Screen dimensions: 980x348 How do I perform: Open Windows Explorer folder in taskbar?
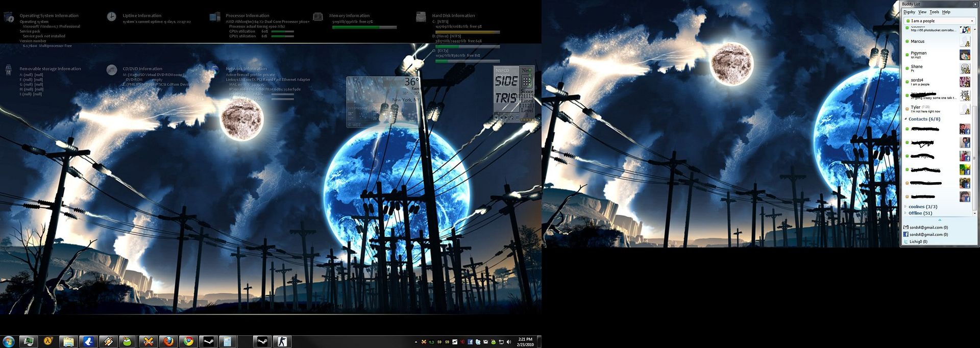coord(68,341)
